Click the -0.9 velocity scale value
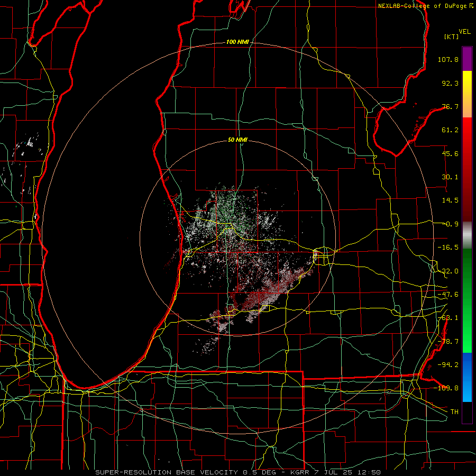476x476 pixels. point(452,224)
